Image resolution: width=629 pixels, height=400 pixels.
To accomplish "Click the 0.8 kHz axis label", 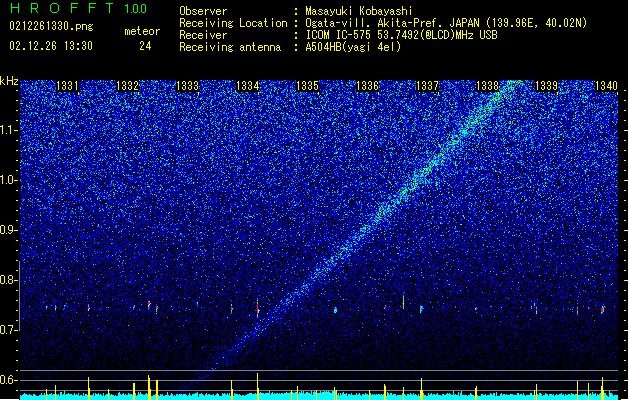I will pos(9,280).
